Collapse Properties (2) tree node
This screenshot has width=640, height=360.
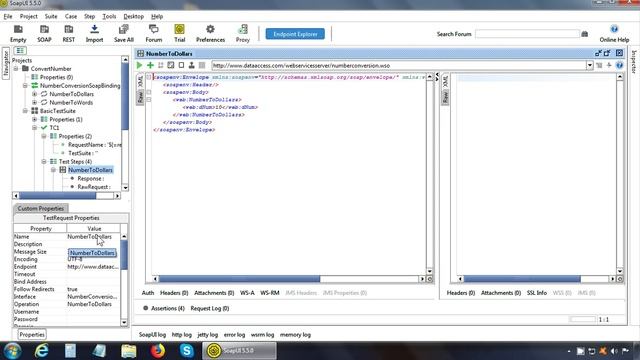[44, 136]
